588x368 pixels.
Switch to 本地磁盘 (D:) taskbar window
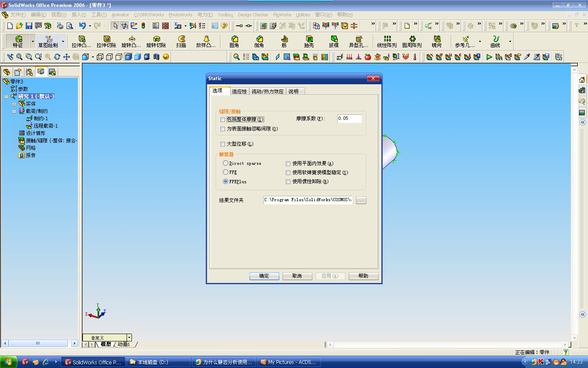(158, 362)
